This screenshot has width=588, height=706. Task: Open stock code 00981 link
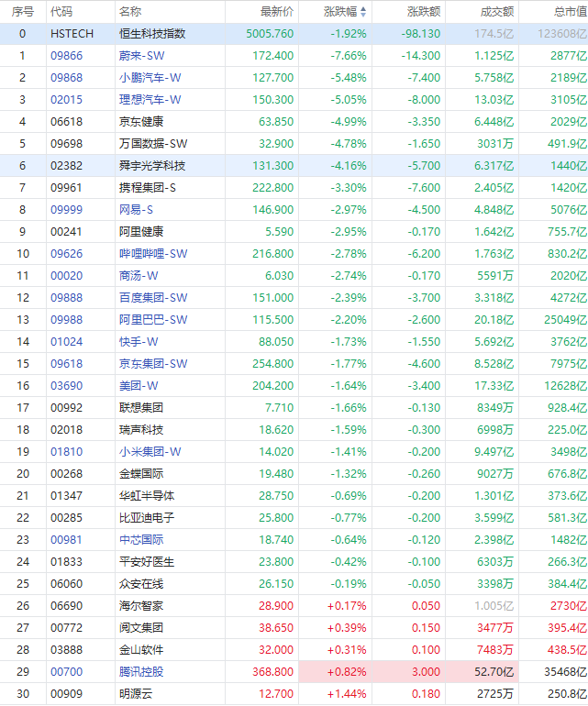click(x=67, y=540)
